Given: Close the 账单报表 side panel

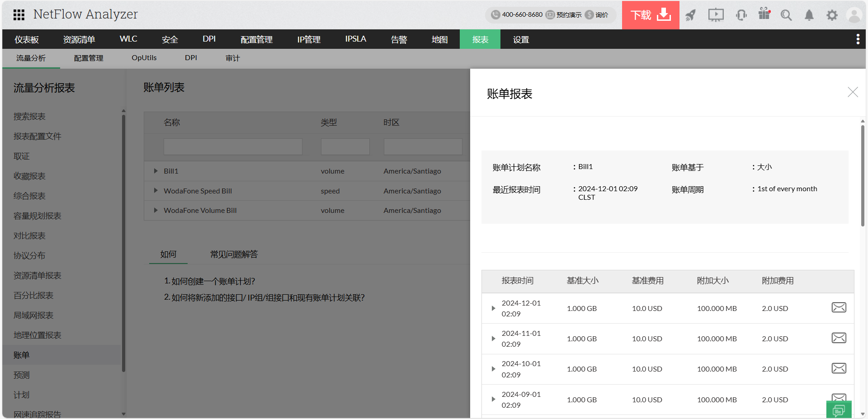Looking at the screenshot, I should pyautogui.click(x=853, y=92).
